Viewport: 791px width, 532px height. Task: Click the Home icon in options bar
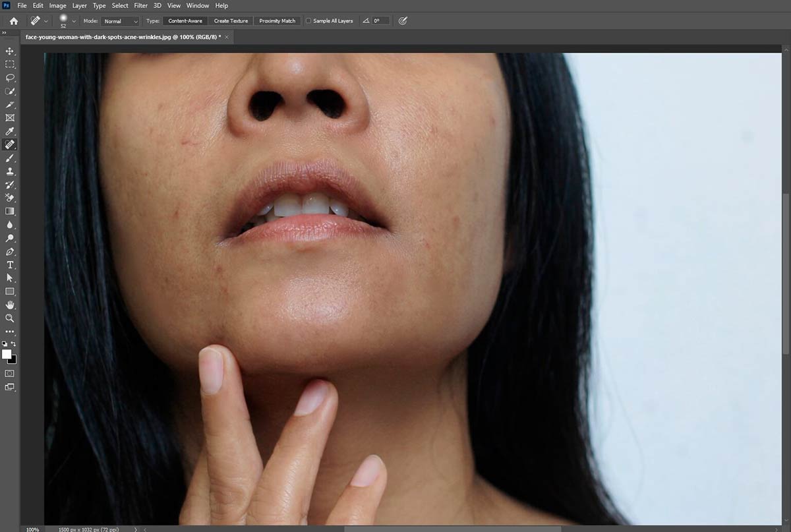(x=13, y=21)
